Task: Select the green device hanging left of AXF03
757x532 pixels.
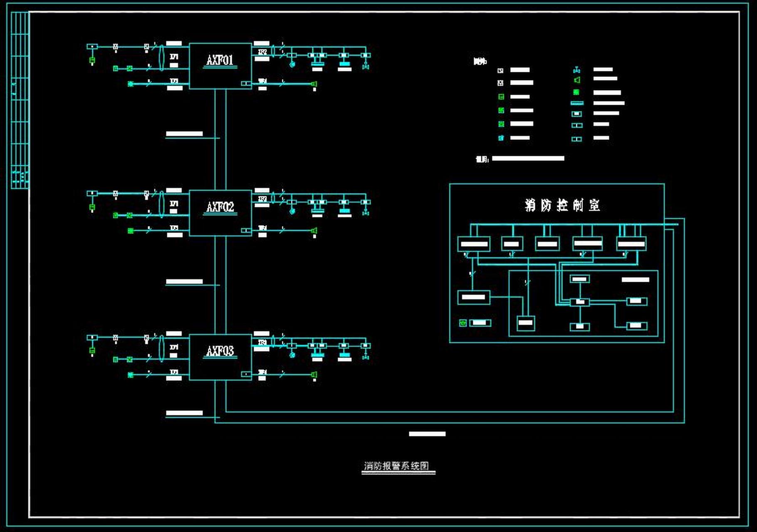Action: coord(92,351)
